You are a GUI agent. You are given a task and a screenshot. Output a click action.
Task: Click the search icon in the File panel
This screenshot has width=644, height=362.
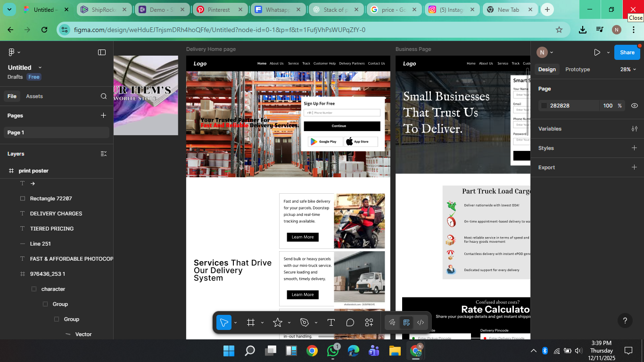click(x=104, y=96)
